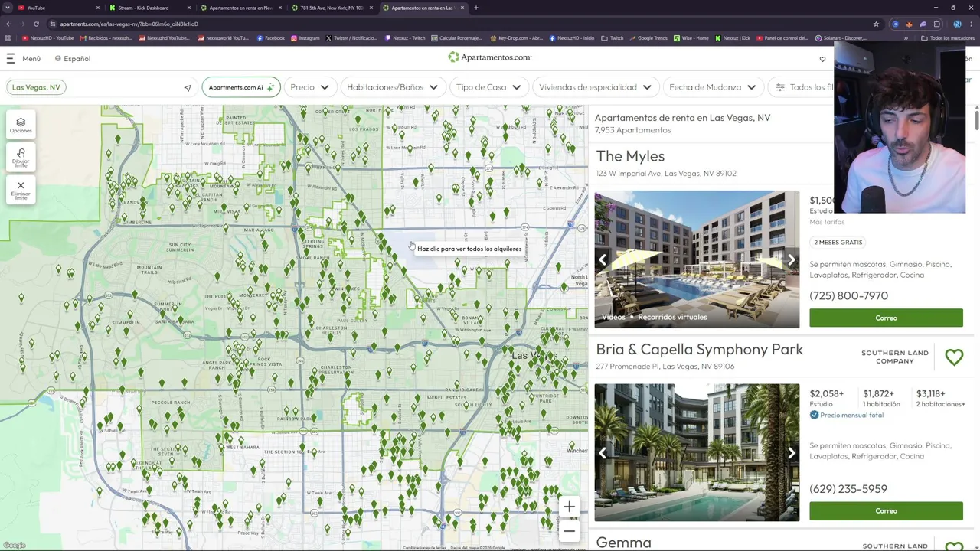Expand Habitaciones/Baños filter dropdown
The image size is (980, 551).
click(x=392, y=87)
